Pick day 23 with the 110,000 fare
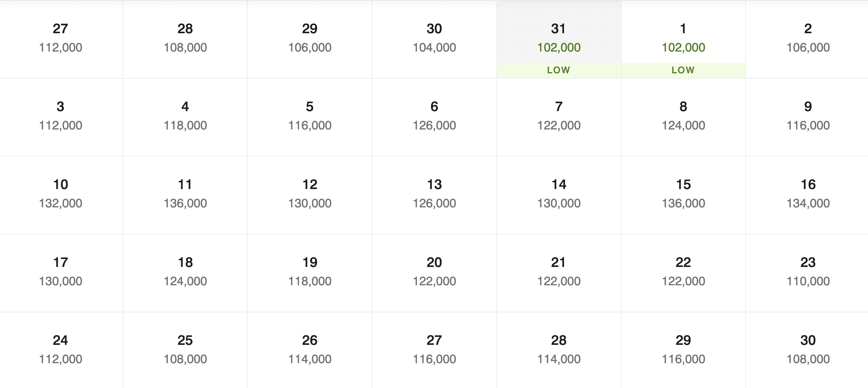Screen dimensions: 868x388 808,272
